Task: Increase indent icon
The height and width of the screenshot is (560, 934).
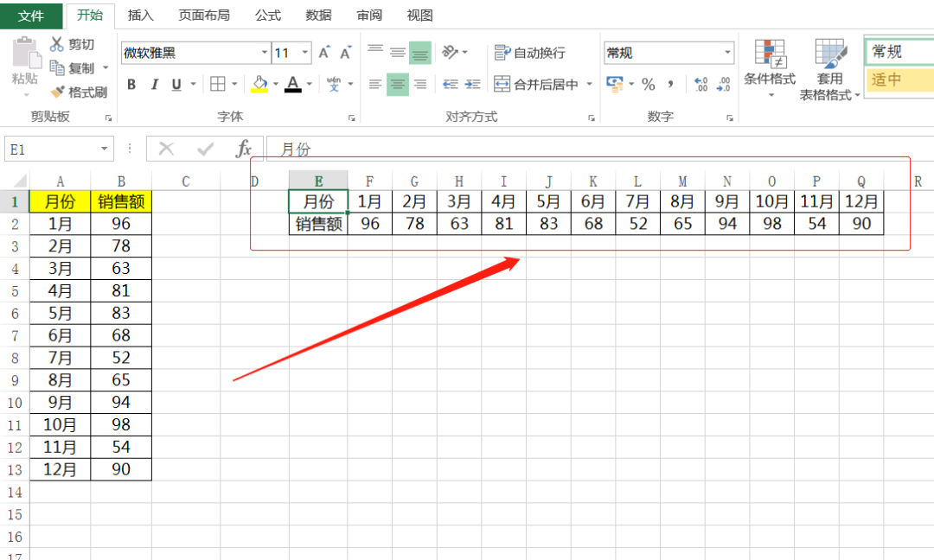Action: 473,85
